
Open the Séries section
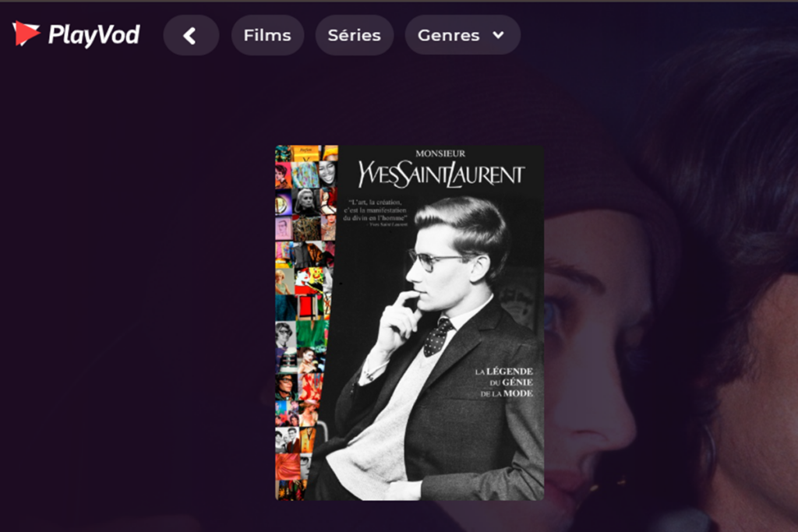(355, 35)
